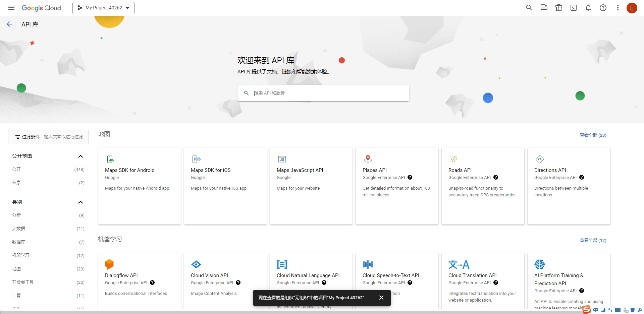Open the notifications bell

[588, 8]
